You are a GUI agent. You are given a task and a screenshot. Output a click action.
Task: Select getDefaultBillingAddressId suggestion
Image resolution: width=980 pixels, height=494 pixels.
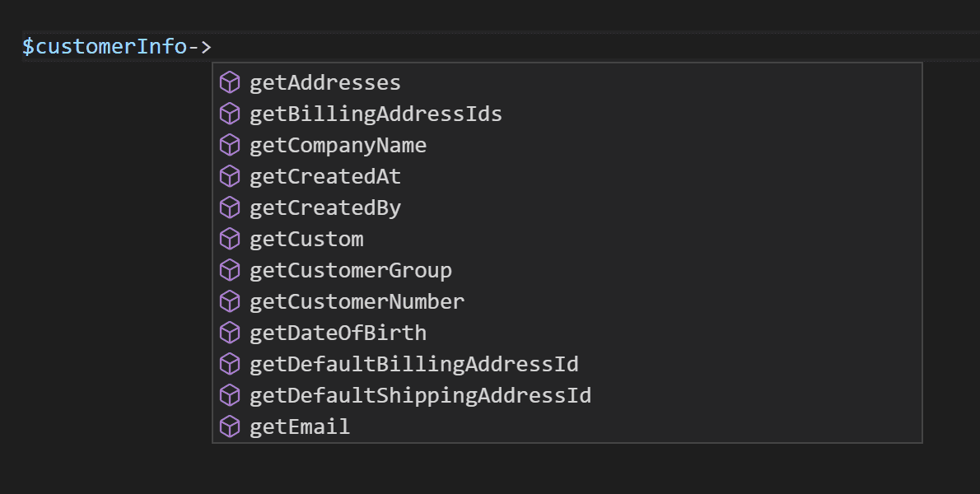[413, 364]
